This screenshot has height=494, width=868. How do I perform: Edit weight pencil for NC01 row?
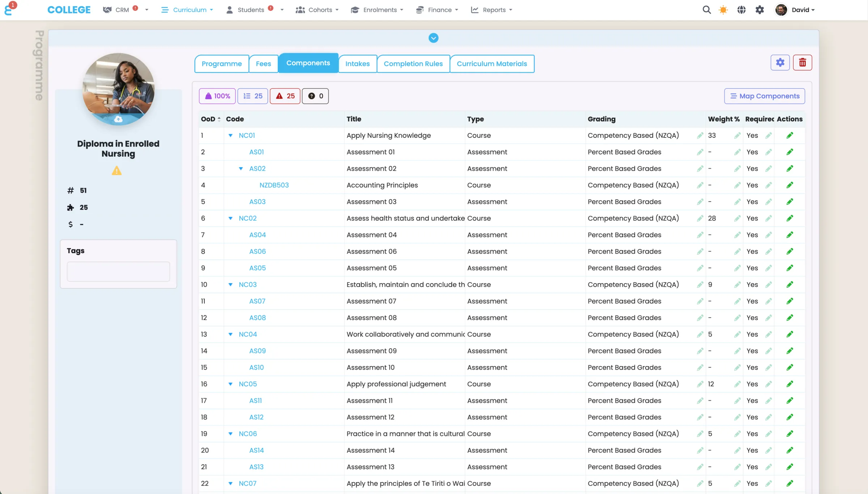[x=737, y=135]
